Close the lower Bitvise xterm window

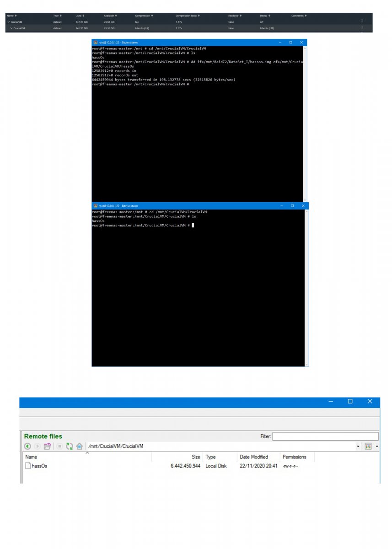(303, 206)
